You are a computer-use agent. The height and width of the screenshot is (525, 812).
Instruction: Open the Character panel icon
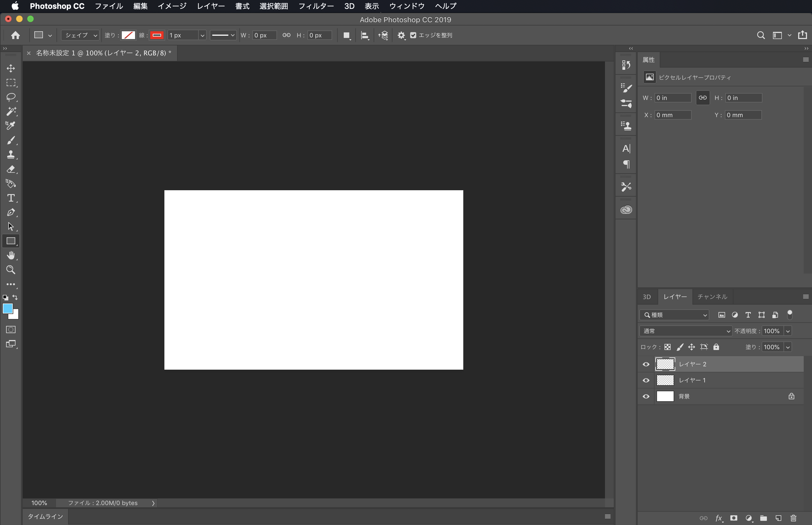(x=626, y=149)
